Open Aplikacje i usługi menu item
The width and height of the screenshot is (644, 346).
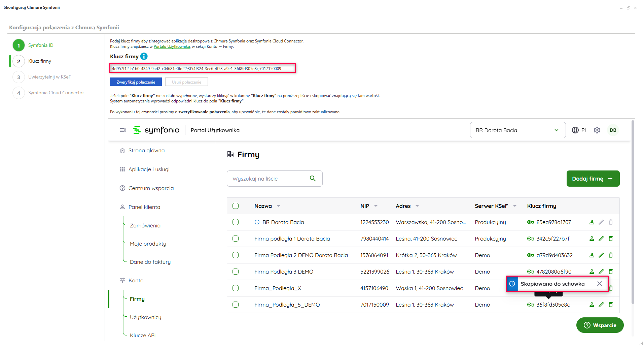[149, 169]
